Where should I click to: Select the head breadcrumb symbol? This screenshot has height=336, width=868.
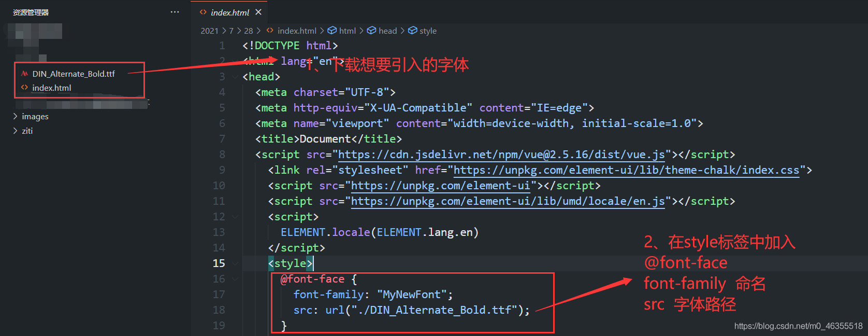coord(387,31)
